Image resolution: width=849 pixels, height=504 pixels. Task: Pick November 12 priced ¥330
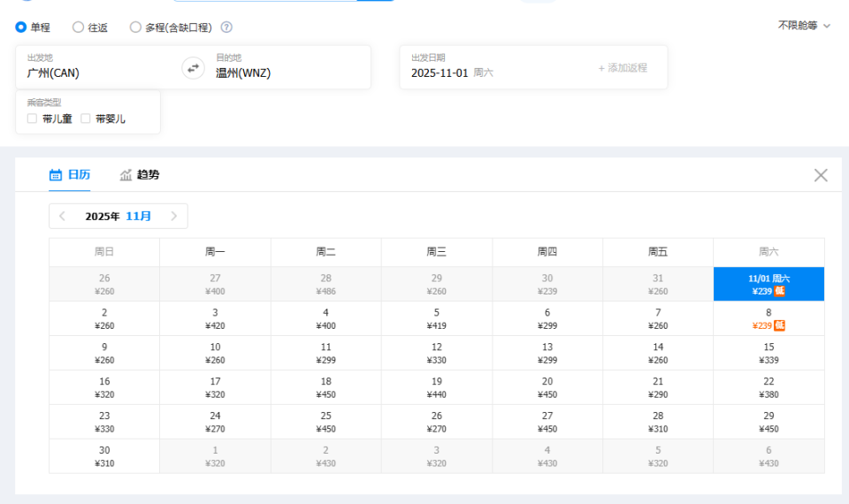(x=436, y=353)
